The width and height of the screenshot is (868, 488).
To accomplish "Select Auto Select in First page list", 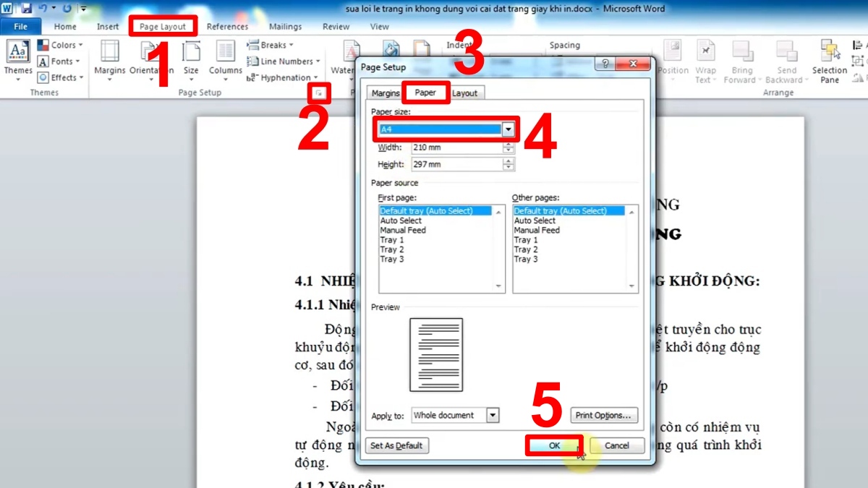I will tap(401, 221).
